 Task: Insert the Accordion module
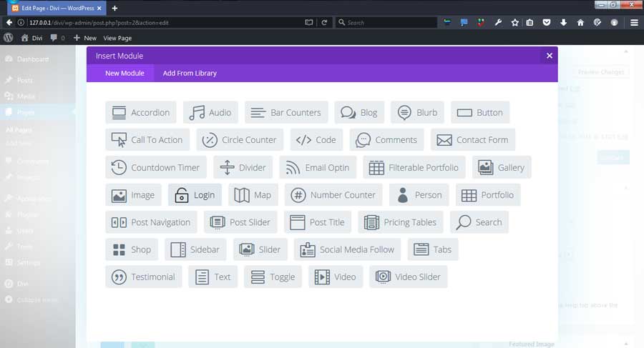tap(141, 112)
